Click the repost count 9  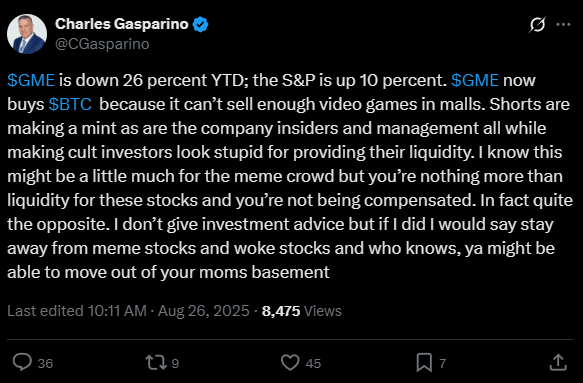[175, 363]
